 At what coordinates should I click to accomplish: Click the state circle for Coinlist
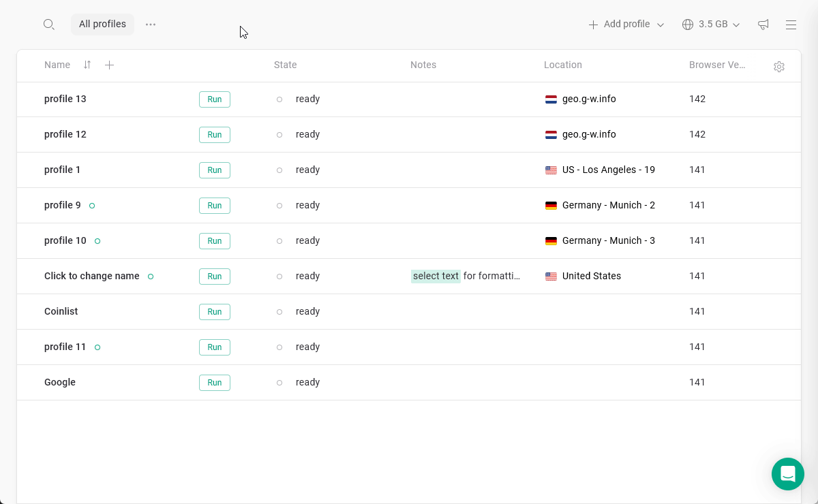[x=279, y=312]
